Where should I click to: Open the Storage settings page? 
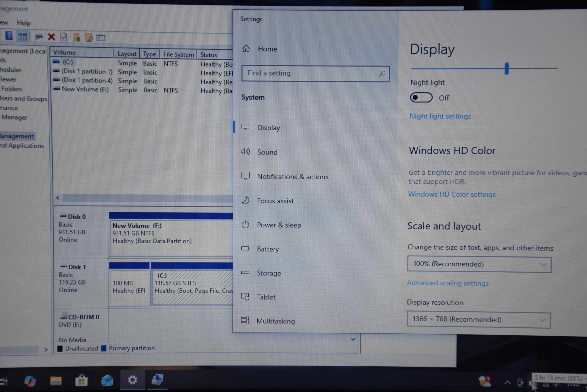(x=269, y=273)
